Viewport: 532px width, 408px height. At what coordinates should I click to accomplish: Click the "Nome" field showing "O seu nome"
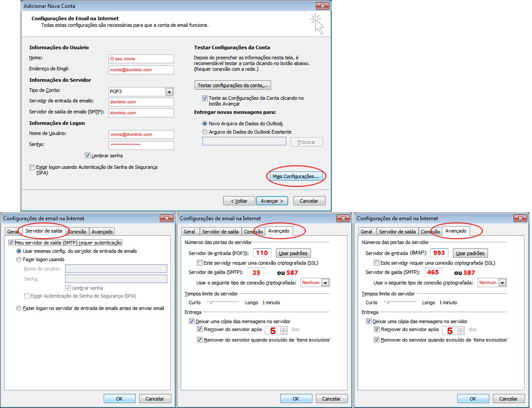(x=141, y=59)
